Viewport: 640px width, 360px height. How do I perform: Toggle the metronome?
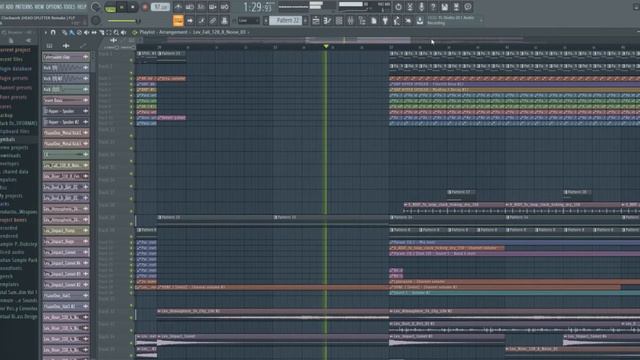pos(178,7)
